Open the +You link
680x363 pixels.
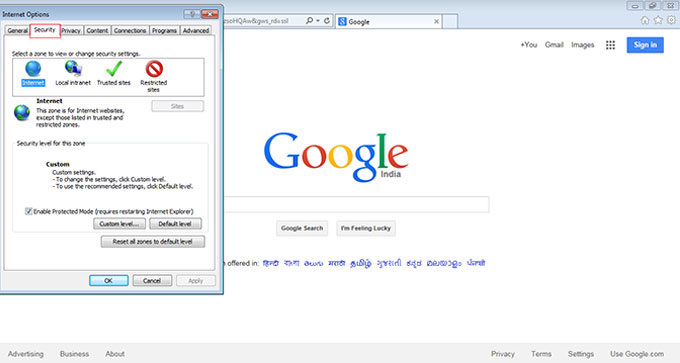(529, 45)
